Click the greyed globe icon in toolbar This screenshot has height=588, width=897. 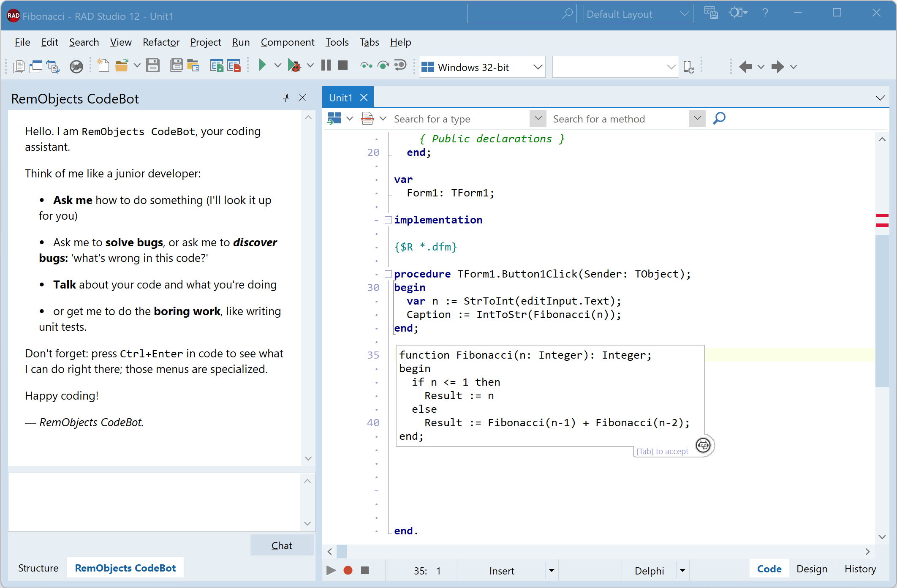point(76,66)
